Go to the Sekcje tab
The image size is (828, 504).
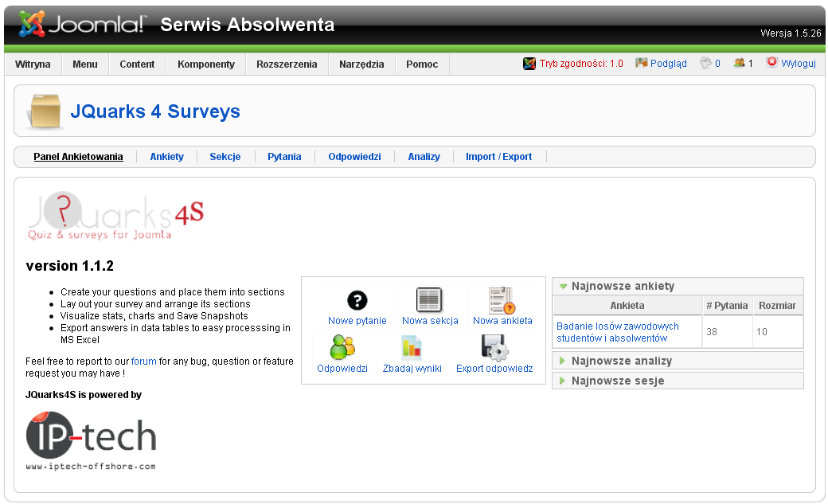point(225,157)
